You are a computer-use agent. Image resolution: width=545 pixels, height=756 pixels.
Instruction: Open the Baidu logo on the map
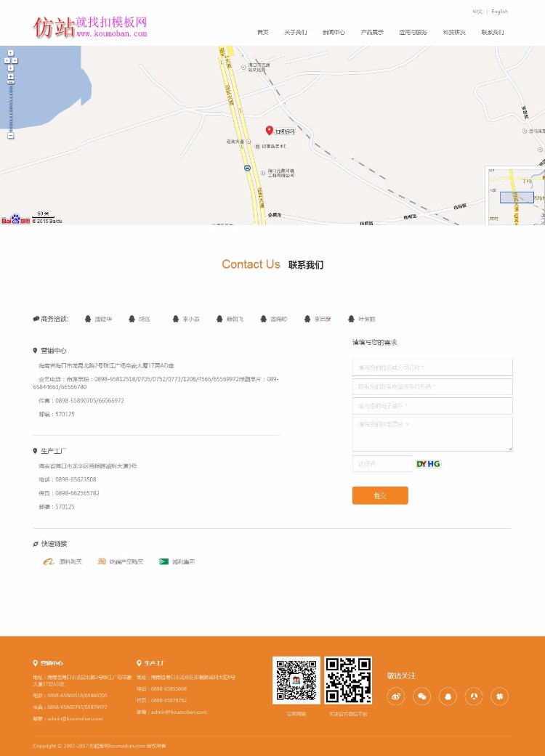tap(15, 219)
